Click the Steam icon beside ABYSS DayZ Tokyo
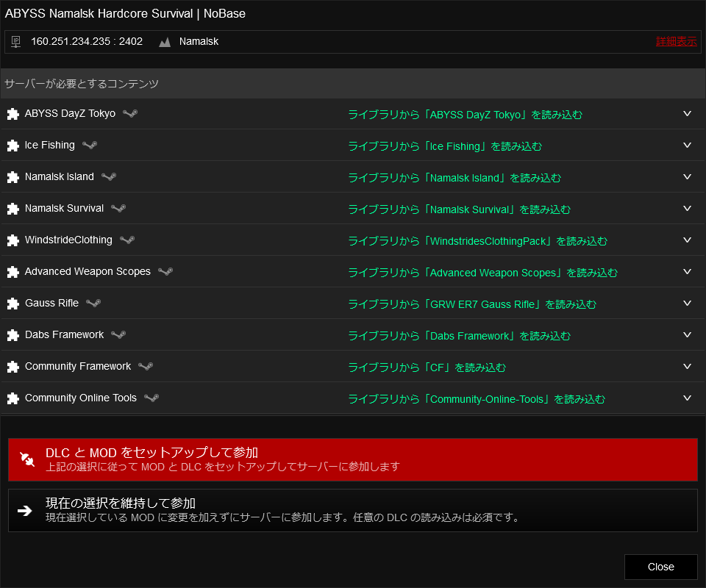The width and height of the screenshot is (706, 588). 130,113
